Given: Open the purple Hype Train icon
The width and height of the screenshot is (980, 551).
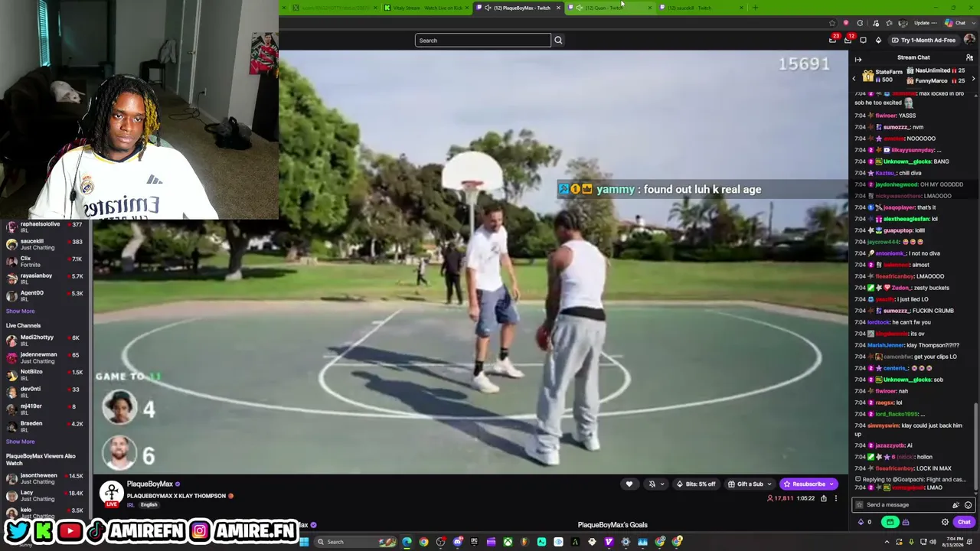Looking at the screenshot, I should coord(906,522).
